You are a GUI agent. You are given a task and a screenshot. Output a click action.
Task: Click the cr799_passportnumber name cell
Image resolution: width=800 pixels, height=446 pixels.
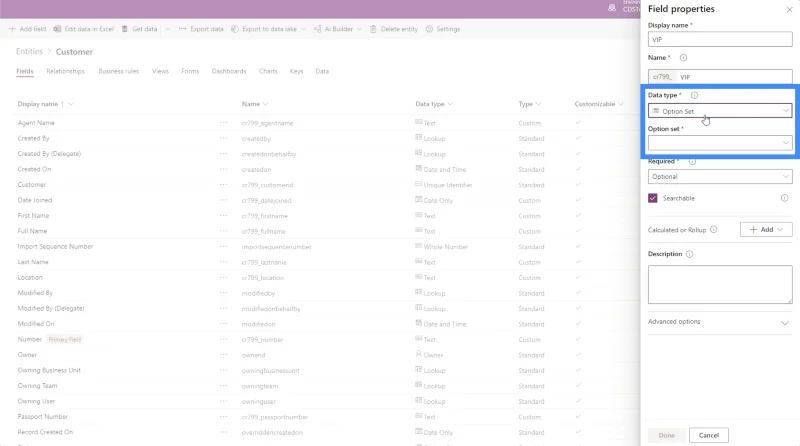274,417
